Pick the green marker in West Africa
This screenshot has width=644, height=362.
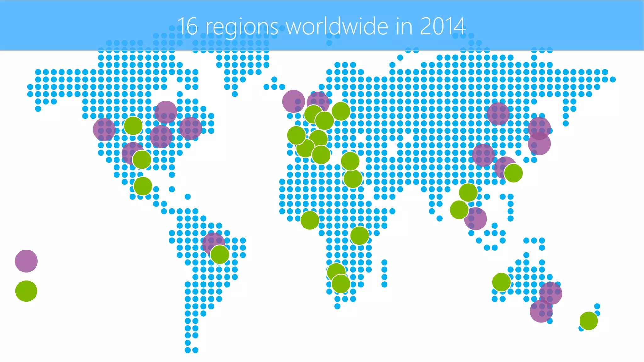tap(310, 220)
